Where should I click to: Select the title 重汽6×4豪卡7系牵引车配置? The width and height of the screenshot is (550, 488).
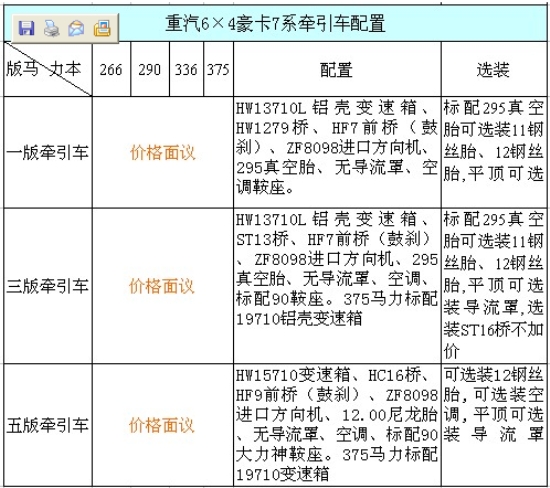click(x=276, y=24)
